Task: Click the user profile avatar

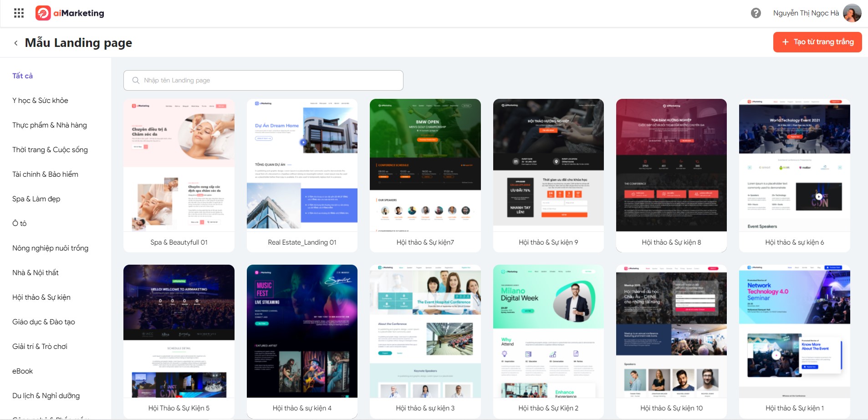Action: click(852, 13)
